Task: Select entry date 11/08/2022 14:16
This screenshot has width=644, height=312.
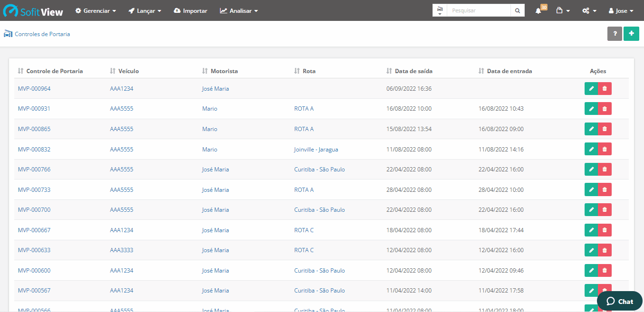Action: click(501, 150)
